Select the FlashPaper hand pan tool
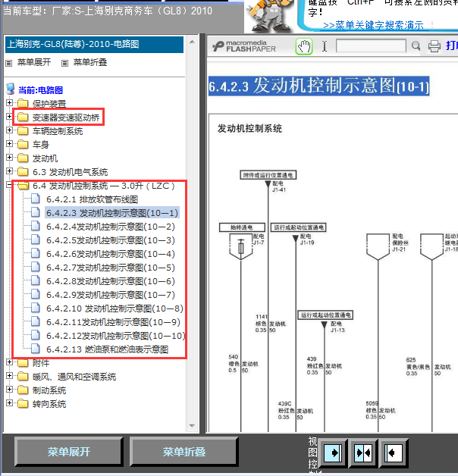Screen dimensions: 458x476 tap(304, 47)
